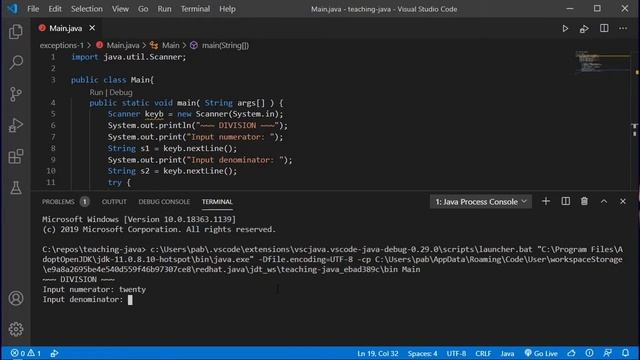Click the cloud sync icon in status bar
This screenshot has height=360, width=640.
click(571, 353)
